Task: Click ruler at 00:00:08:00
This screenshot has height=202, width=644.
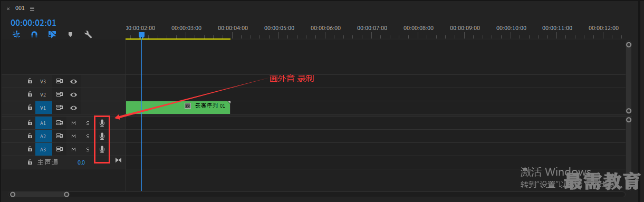Action: (x=418, y=28)
